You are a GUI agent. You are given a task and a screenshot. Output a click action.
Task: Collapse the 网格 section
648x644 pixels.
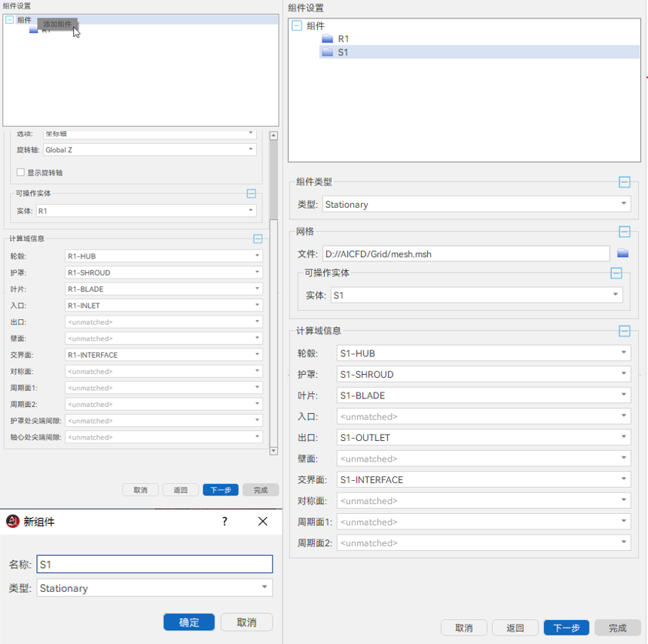pyautogui.click(x=625, y=232)
